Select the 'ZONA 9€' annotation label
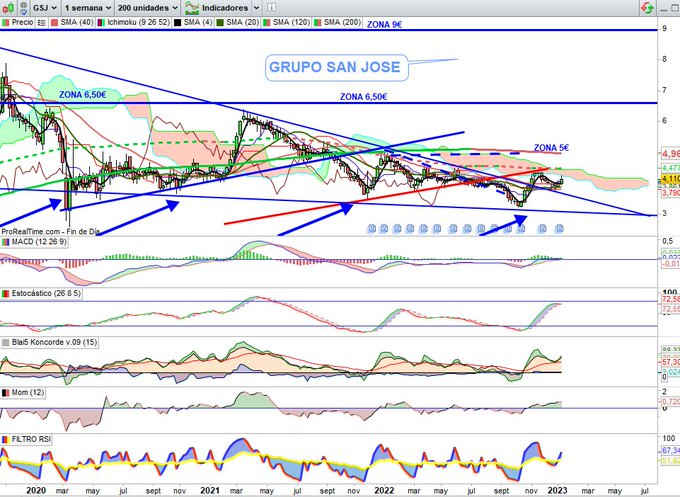 384,25
